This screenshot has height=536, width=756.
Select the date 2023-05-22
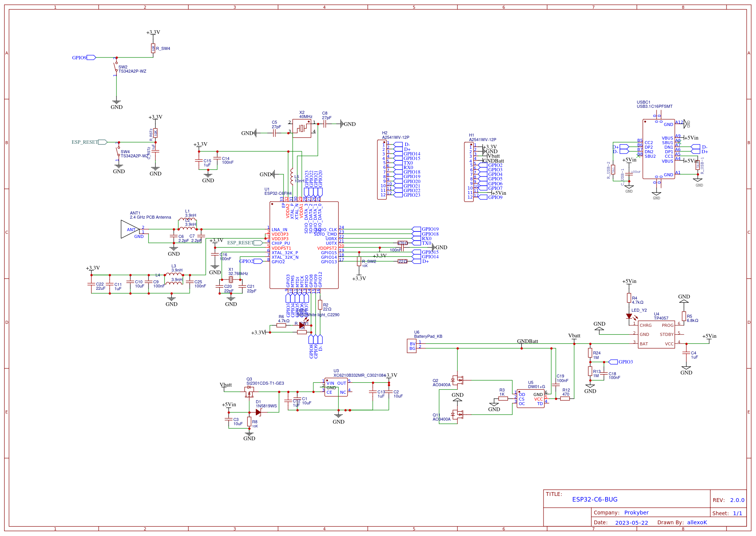click(631, 523)
